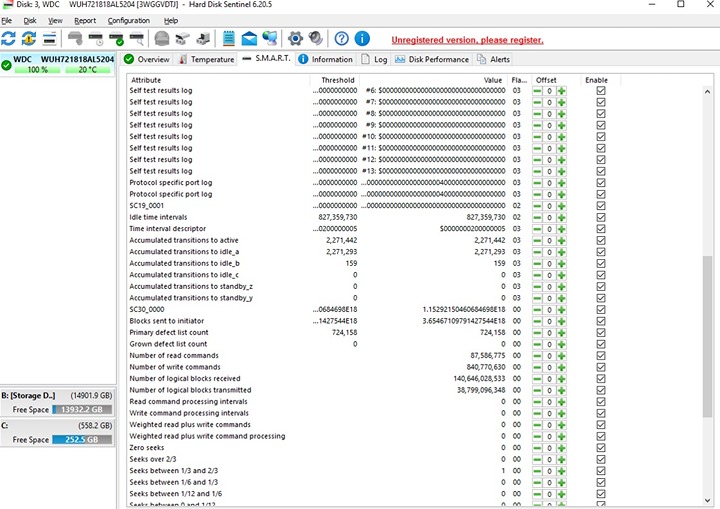Click the first gray hard disk icon
Viewport: 720px width, 509px height.
click(75, 39)
